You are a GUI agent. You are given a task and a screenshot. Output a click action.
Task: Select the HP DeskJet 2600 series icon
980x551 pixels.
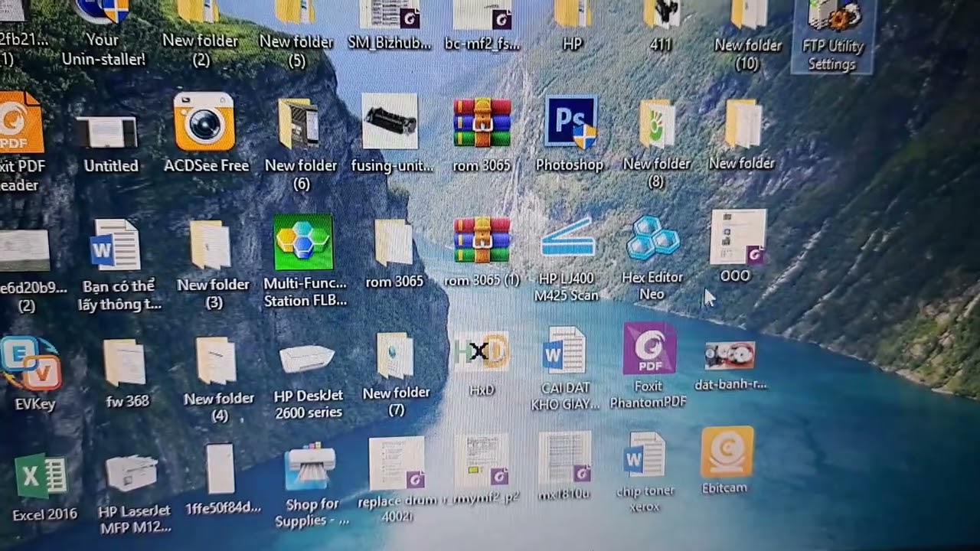coord(307,359)
